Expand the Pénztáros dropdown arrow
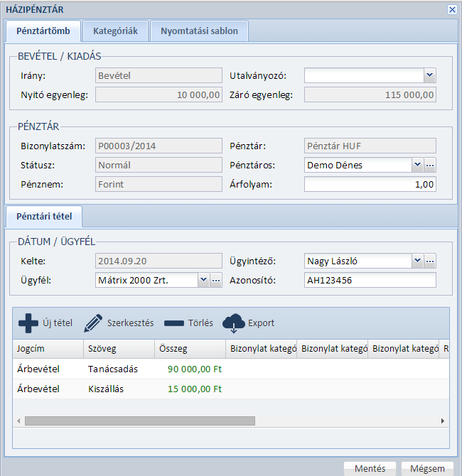 [417, 165]
